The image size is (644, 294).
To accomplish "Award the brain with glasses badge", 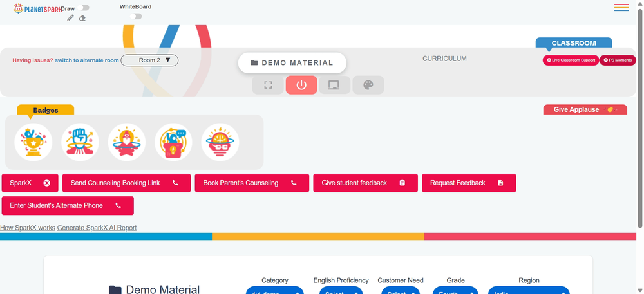I will coord(220,142).
